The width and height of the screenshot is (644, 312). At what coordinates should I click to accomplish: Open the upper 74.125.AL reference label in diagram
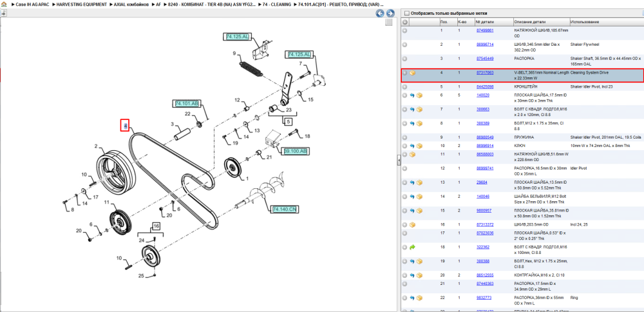(x=237, y=37)
